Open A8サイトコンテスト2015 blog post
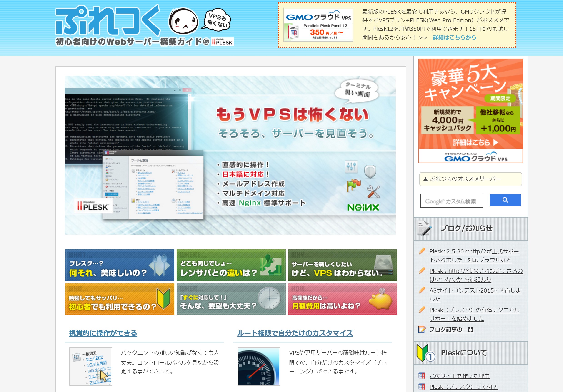The height and width of the screenshot is (392, 563). click(x=475, y=295)
